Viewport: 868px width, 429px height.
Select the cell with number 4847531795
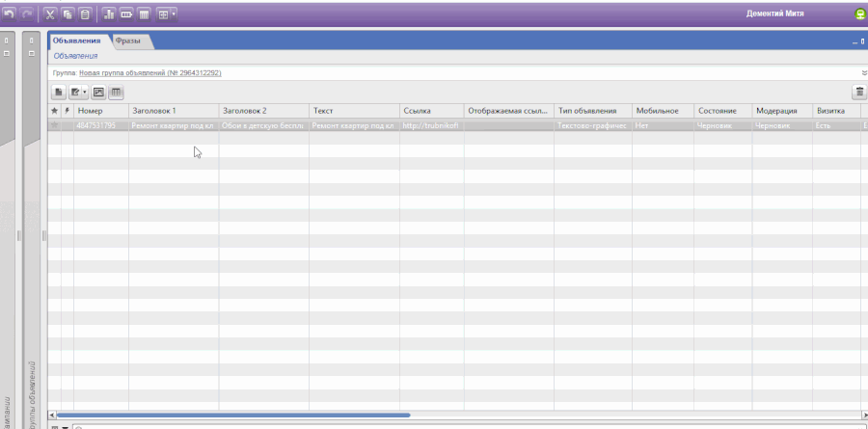click(x=101, y=125)
